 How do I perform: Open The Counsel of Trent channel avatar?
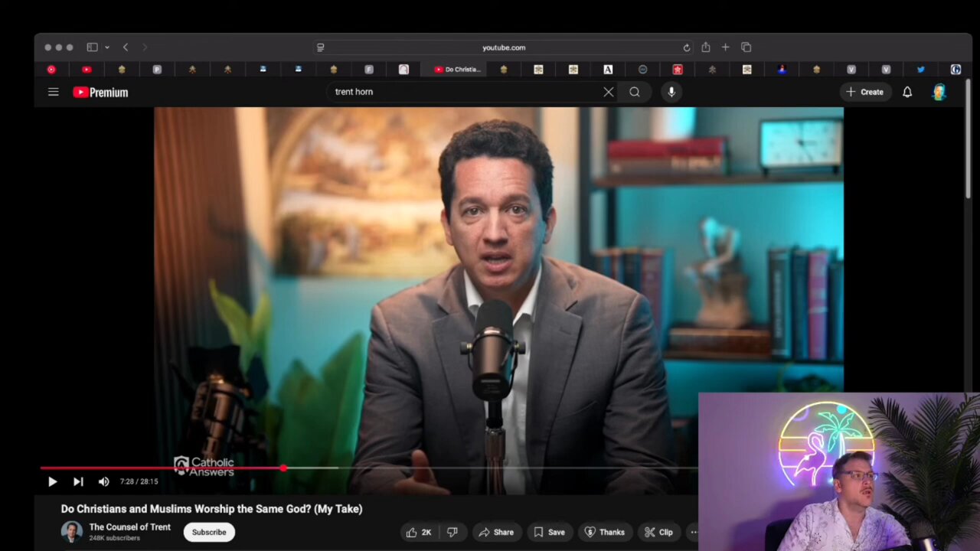point(71,531)
